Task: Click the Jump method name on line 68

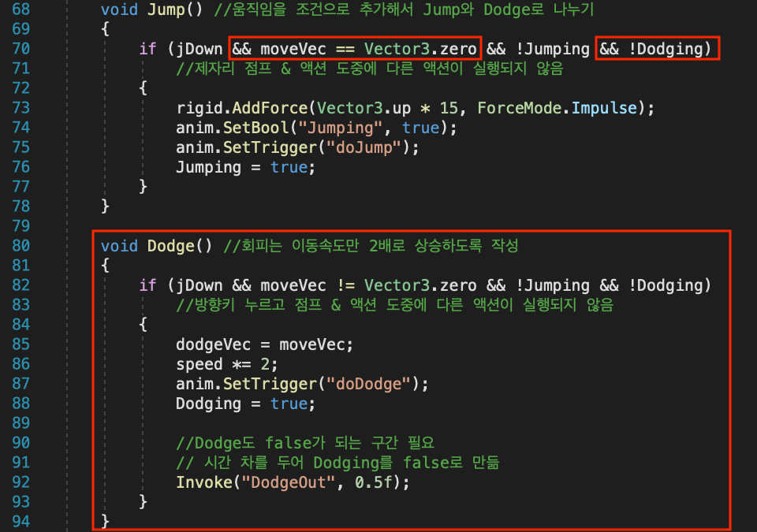Action: (166, 9)
